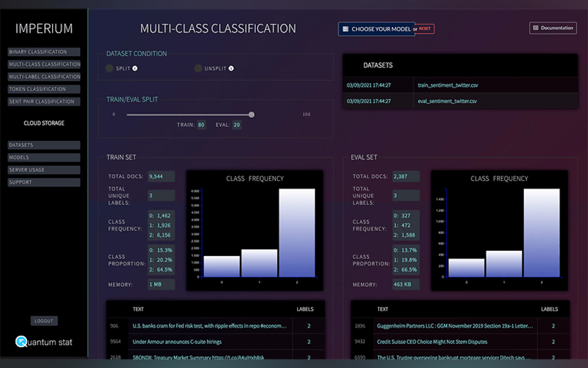Click the UNSPLIT info icon

231,68
